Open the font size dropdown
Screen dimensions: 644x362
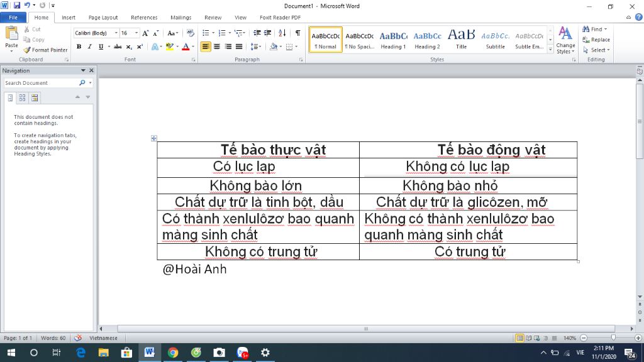136,33
